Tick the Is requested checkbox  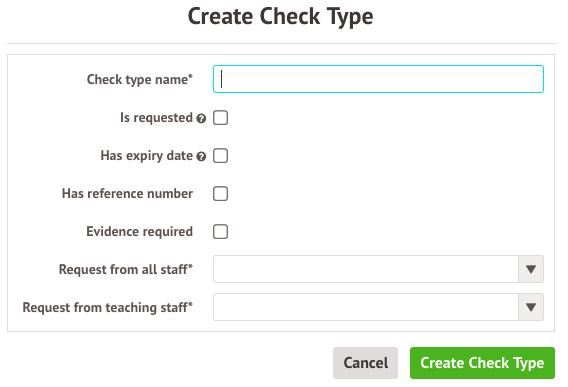pyautogui.click(x=220, y=118)
